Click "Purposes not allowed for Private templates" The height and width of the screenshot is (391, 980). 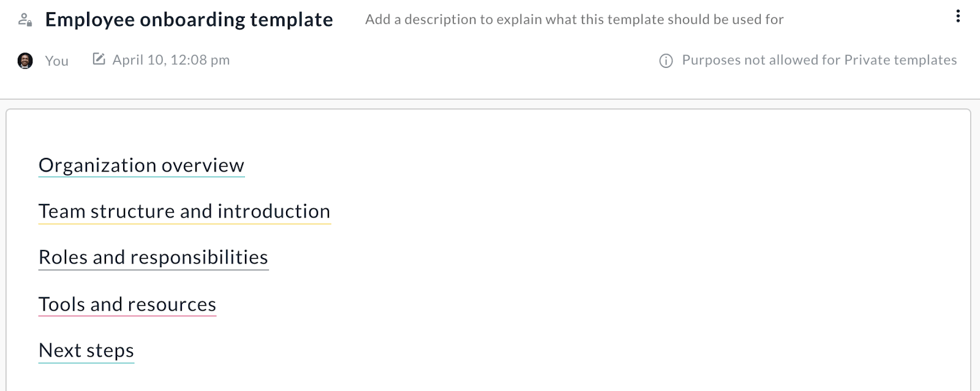pos(820,60)
